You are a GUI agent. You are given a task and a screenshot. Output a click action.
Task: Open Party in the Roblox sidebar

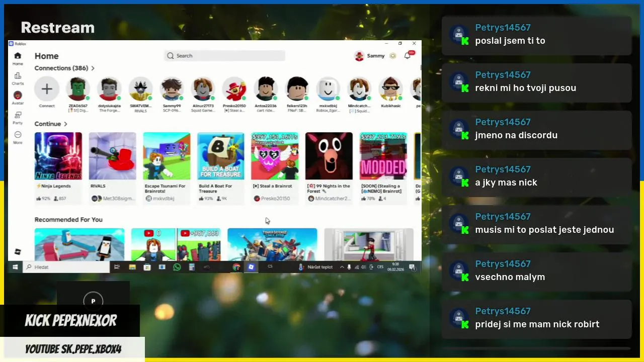(18, 118)
